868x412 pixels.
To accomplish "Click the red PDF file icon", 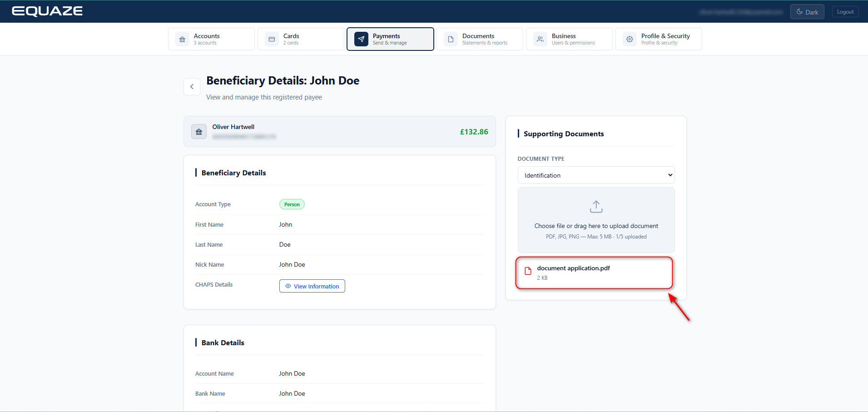I will click(x=528, y=271).
